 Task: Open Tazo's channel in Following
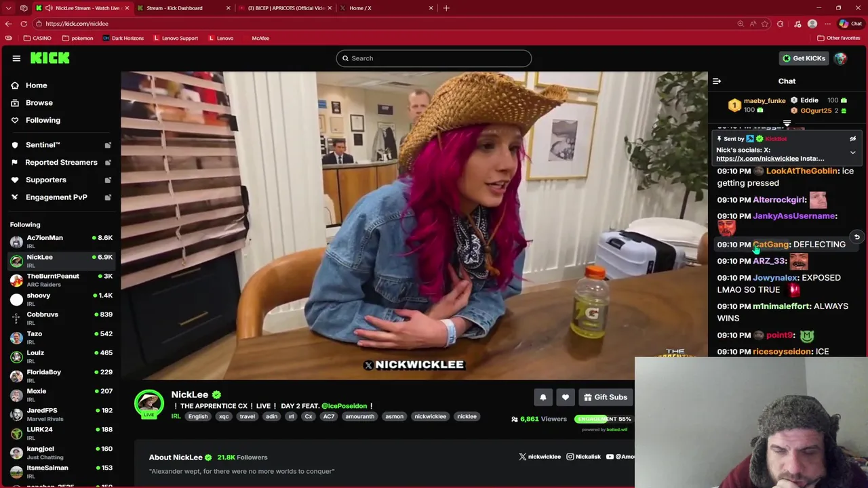(x=61, y=337)
